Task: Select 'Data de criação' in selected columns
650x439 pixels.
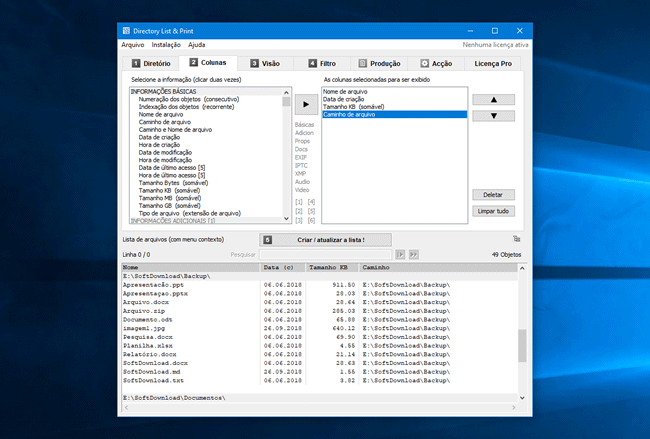Action: coord(394,99)
